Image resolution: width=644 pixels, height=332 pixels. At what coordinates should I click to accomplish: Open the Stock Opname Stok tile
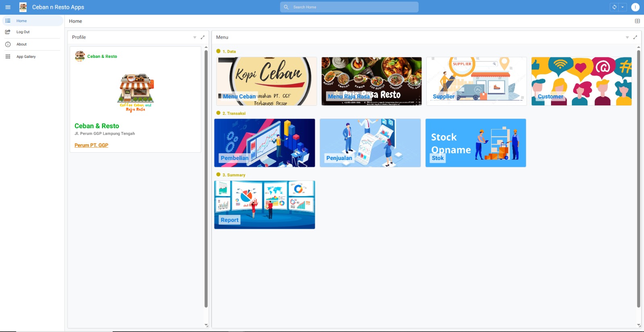[475, 143]
